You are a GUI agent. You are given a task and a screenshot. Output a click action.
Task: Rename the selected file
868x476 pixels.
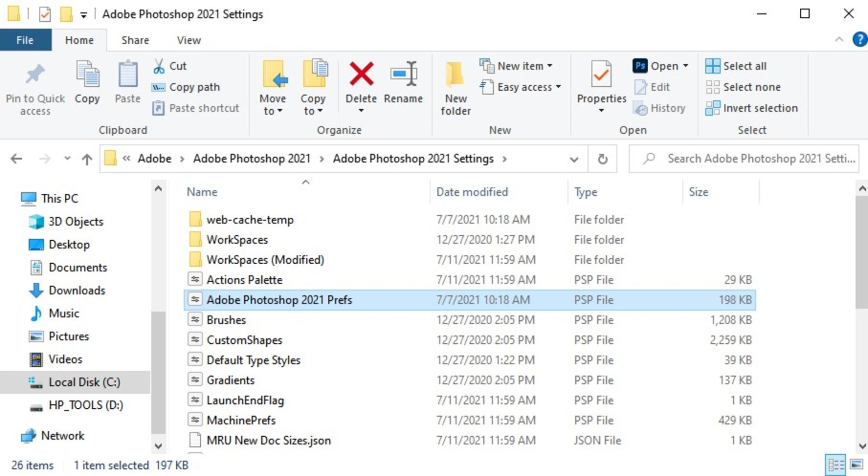[403, 83]
